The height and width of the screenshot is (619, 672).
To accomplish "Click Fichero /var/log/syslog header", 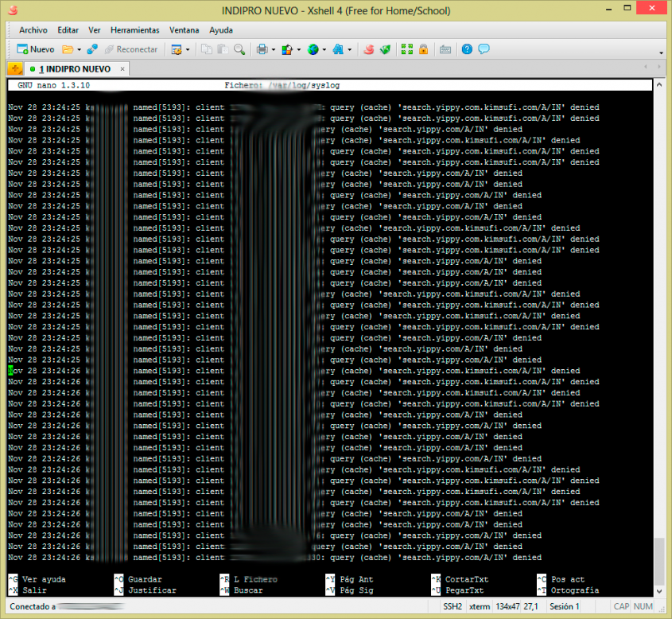I will [282, 85].
